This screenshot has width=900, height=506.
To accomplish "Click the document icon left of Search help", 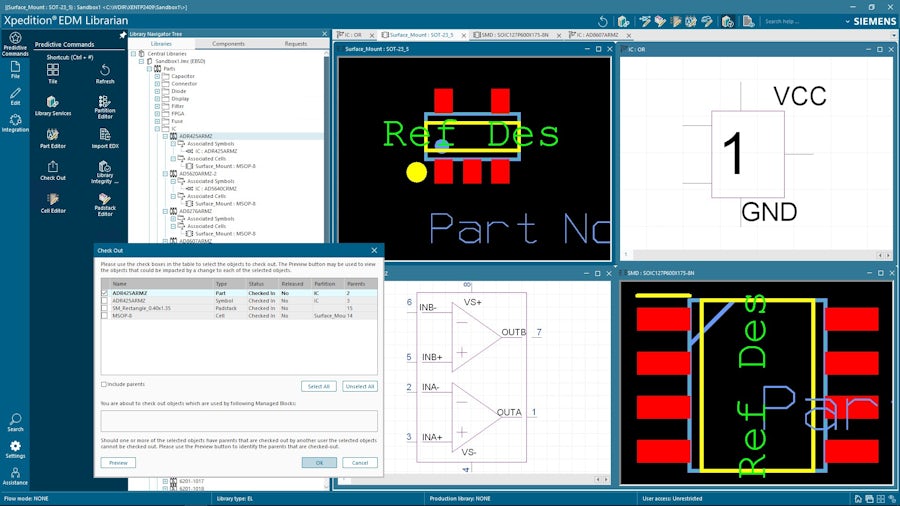I will [748, 22].
